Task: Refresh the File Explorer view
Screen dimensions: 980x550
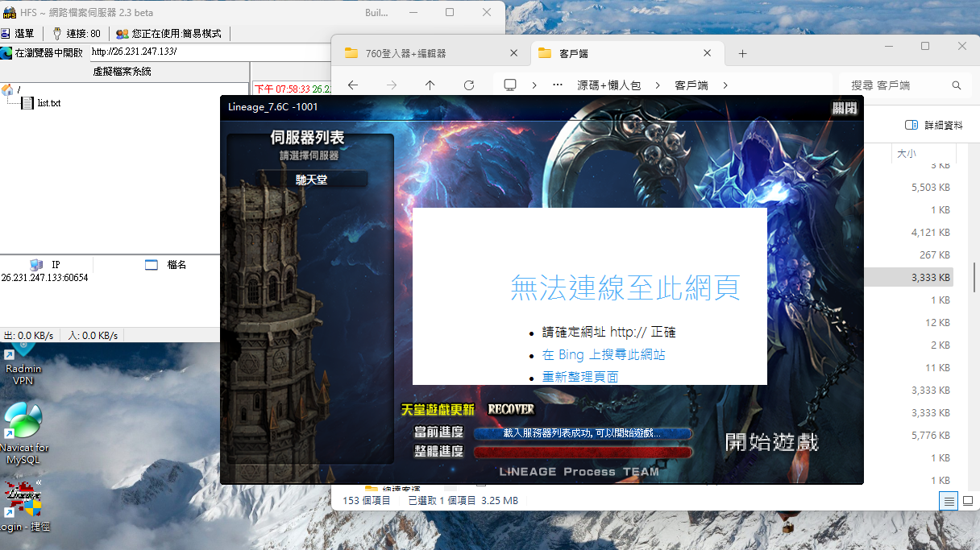Action: tap(469, 85)
